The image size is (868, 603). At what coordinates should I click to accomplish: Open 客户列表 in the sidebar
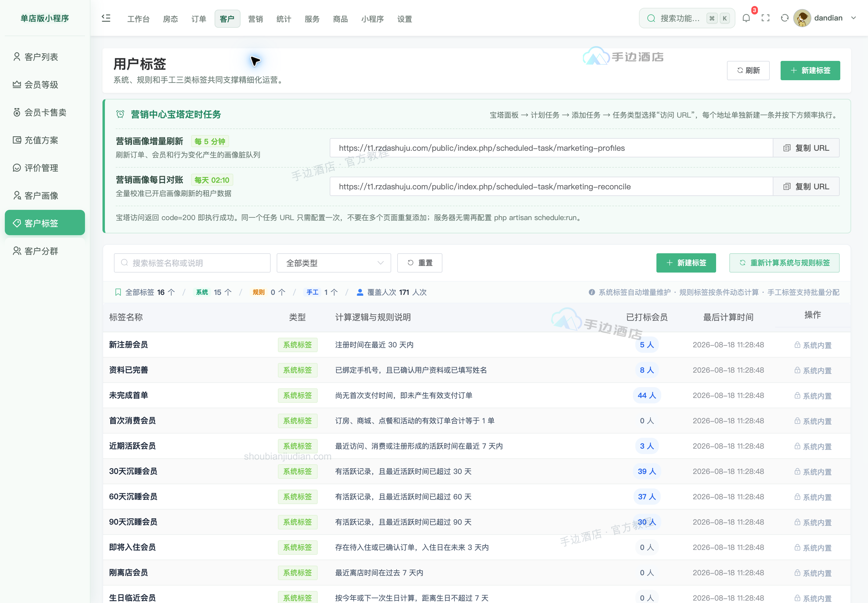(45, 57)
